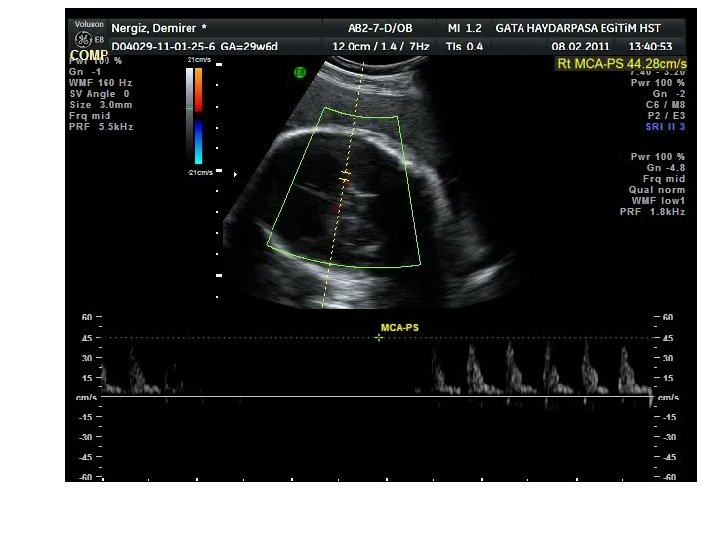
Task: Click the C6 / M8 setting
Action: point(665,105)
